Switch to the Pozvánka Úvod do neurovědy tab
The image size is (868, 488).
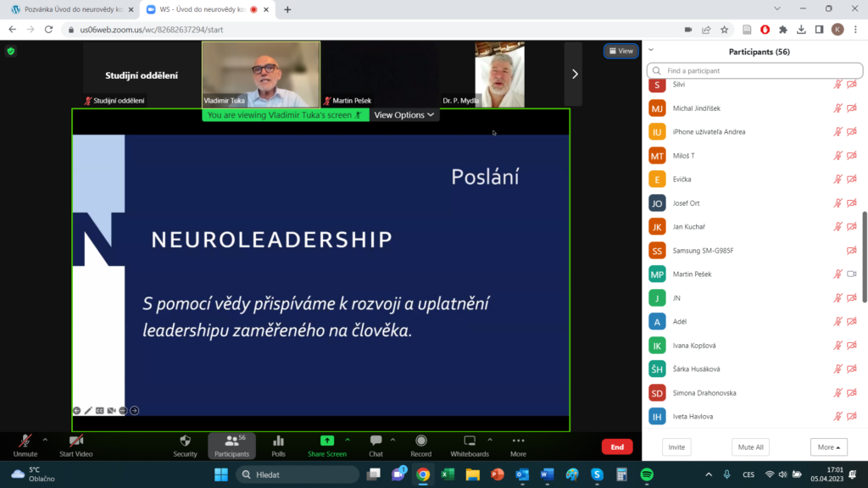click(73, 9)
